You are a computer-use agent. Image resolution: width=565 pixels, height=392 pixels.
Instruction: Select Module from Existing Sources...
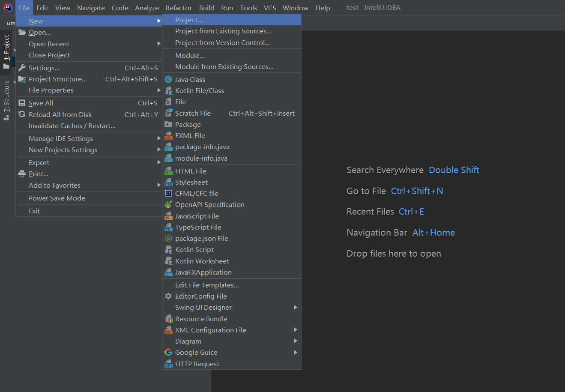click(232, 67)
